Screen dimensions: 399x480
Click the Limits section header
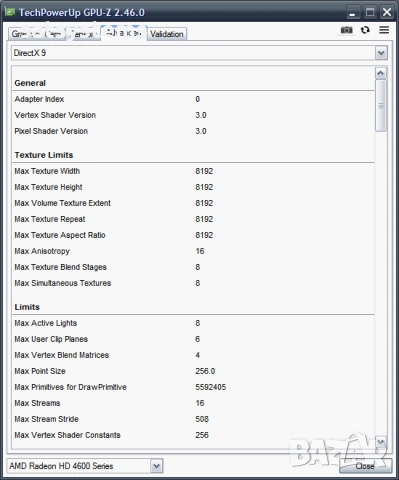(27, 307)
